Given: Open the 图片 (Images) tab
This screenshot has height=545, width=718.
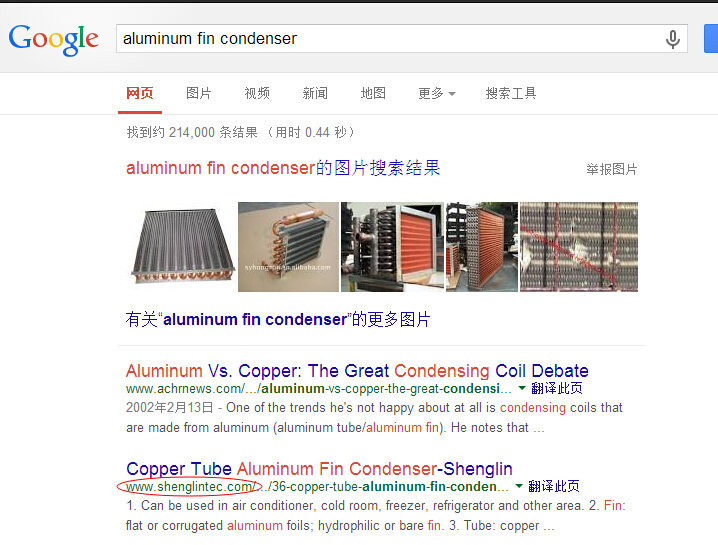Looking at the screenshot, I should pos(199,93).
